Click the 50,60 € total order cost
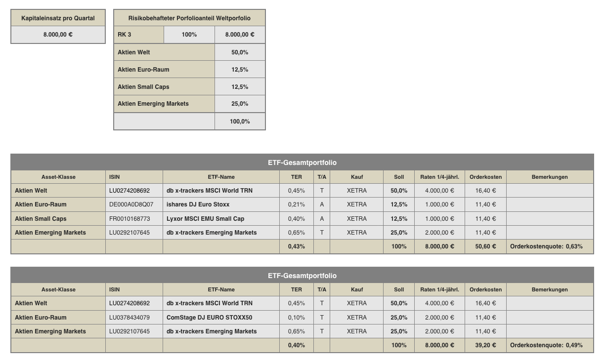Image resolution: width=605 pixels, height=364 pixels. pos(485,246)
